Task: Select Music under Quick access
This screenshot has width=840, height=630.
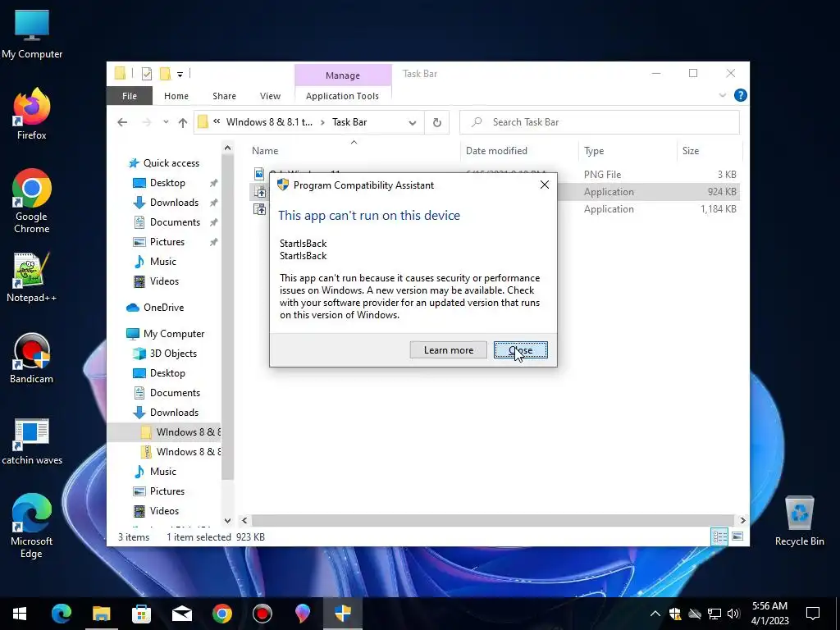Action: [163, 262]
